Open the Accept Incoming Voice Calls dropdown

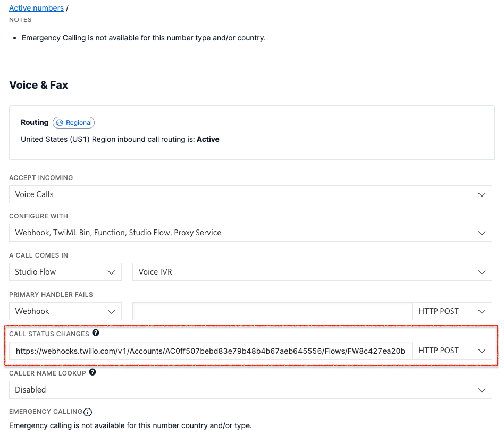pos(250,194)
